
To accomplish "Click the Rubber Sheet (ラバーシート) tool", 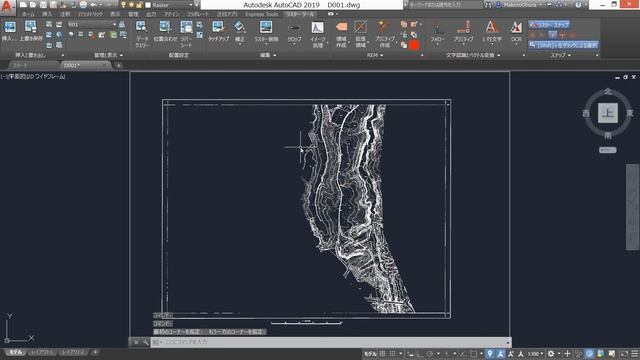I will pyautogui.click(x=187, y=34).
